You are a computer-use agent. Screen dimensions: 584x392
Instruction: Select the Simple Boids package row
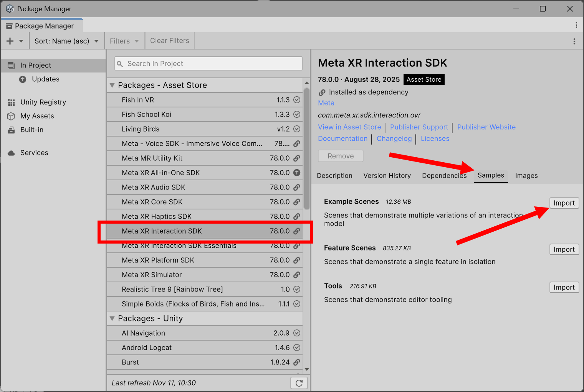(x=205, y=304)
